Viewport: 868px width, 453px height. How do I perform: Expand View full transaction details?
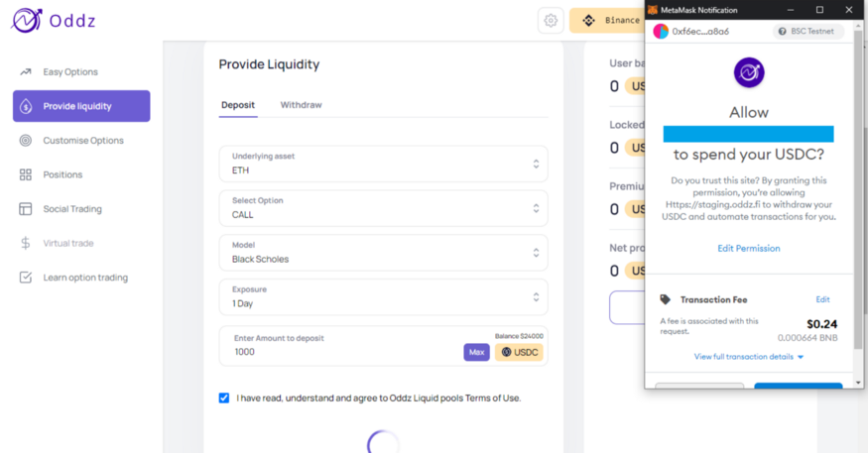coord(748,357)
